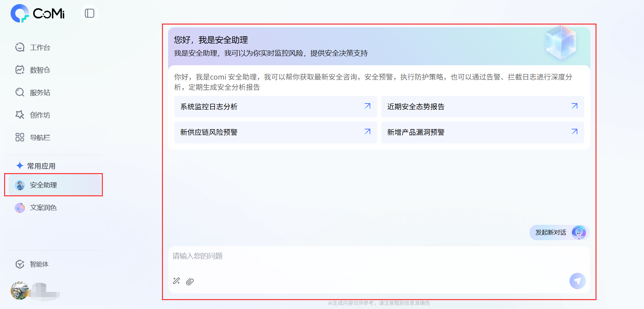Click the paperclip attachment icon
This screenshot has width=644, height=309.
pos(190,281)
